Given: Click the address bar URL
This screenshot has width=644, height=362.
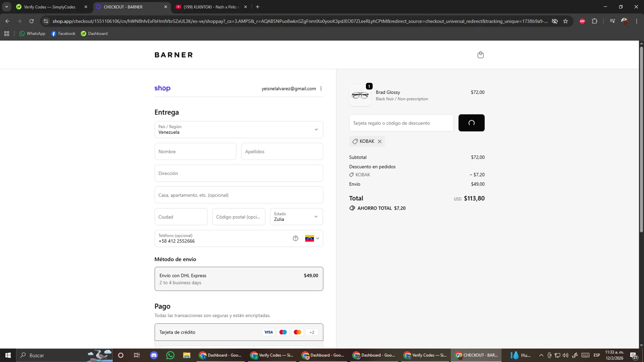Looking at the screenshot, I should pos(300,21).
